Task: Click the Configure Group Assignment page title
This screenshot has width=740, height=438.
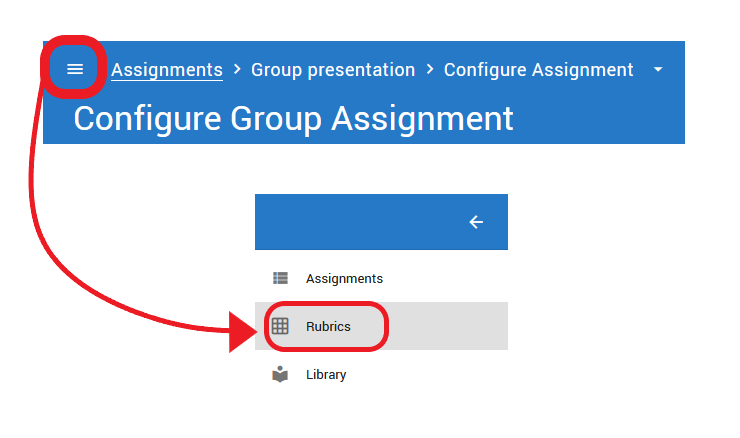Action: [293, 118]
